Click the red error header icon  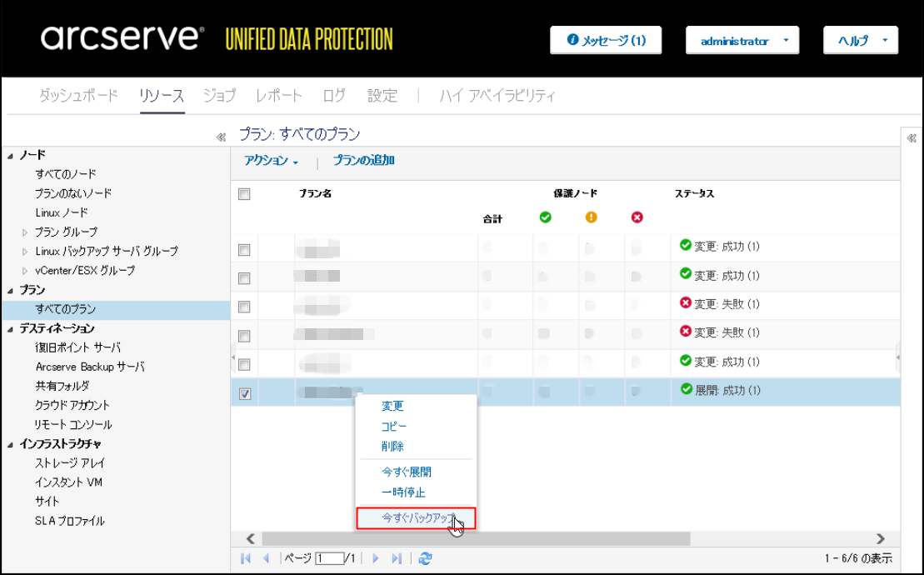point(637,217)
